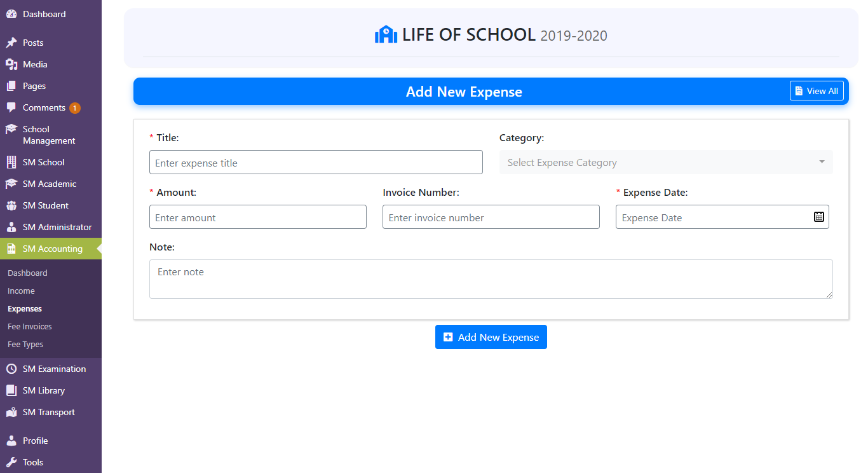The image size is (868, 473).
Task: Open the Fee Types submenu link
Action: click(25, 344)
